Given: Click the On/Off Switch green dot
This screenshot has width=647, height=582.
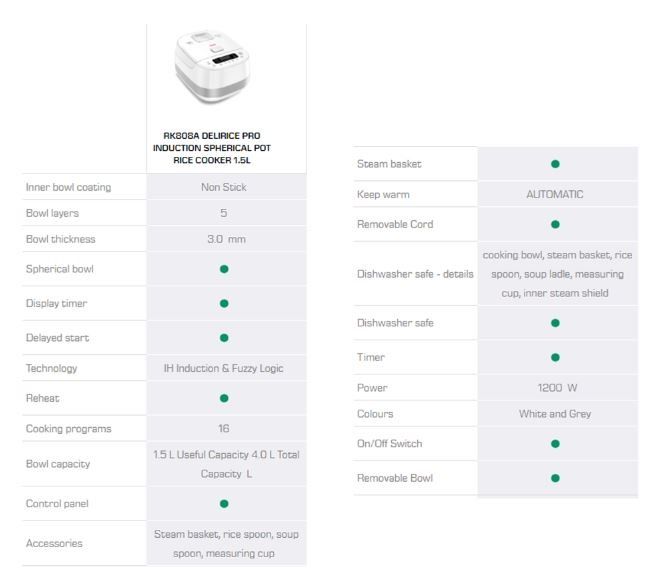Looking at the screenshot, I should point(555,444).
